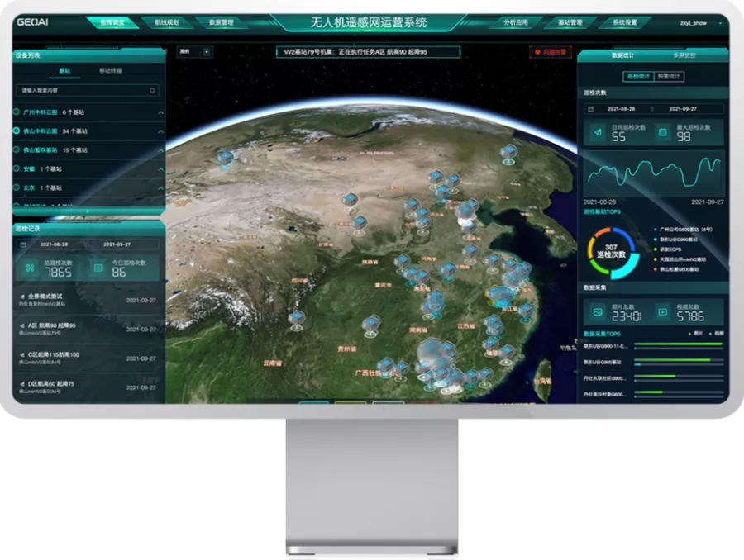Click the zkyt_show username

coord(694,23)
